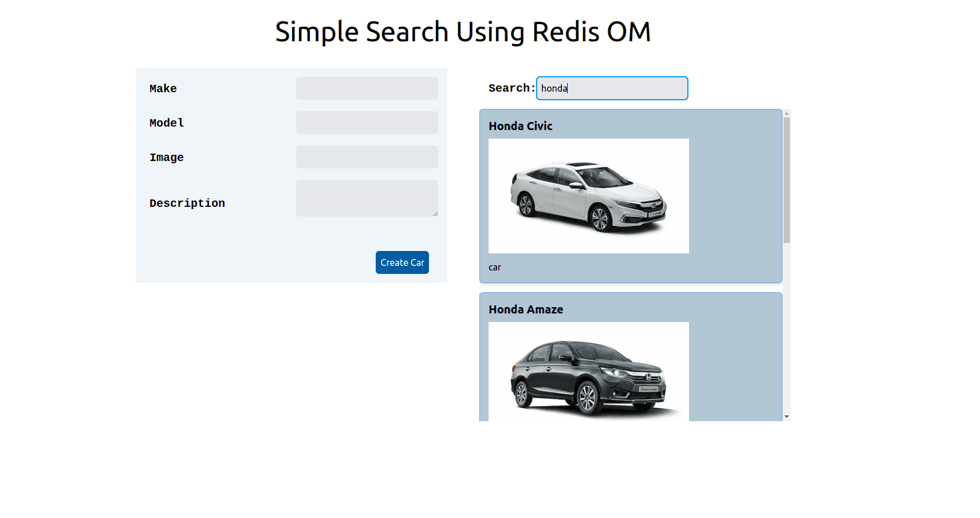980x518 pixels.
Task: Click the Description label
Action: tap(187, 203)
